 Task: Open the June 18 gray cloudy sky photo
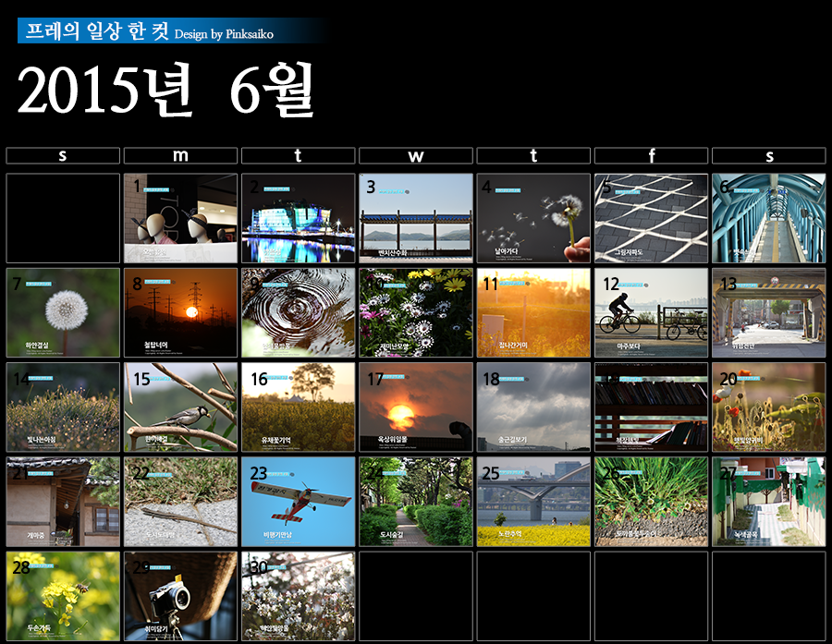(533, 407)
